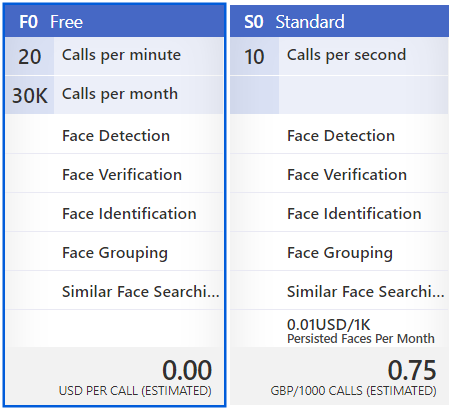Click the 30K Calls per month row
This screenshot has height=411, width=453.
[114, 95]
